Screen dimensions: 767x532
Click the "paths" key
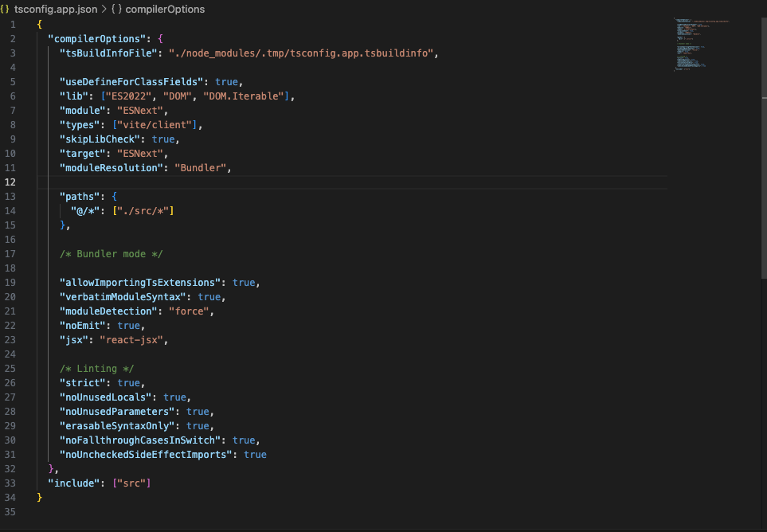[x=80, y=197]
